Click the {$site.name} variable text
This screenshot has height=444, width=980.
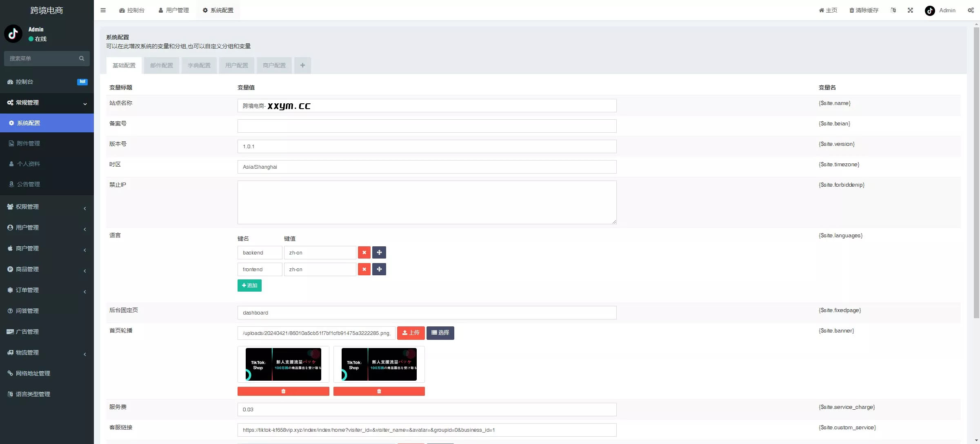coord(835,103)
